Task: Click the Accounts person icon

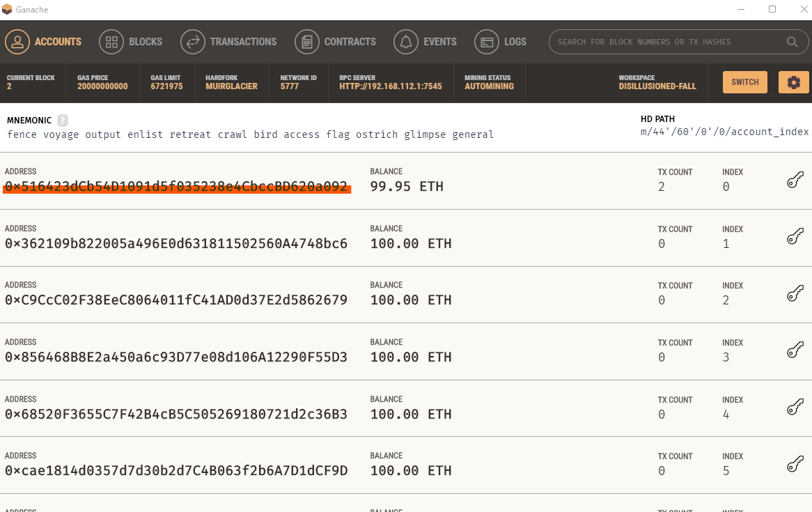Action: (x=17, y=42)
